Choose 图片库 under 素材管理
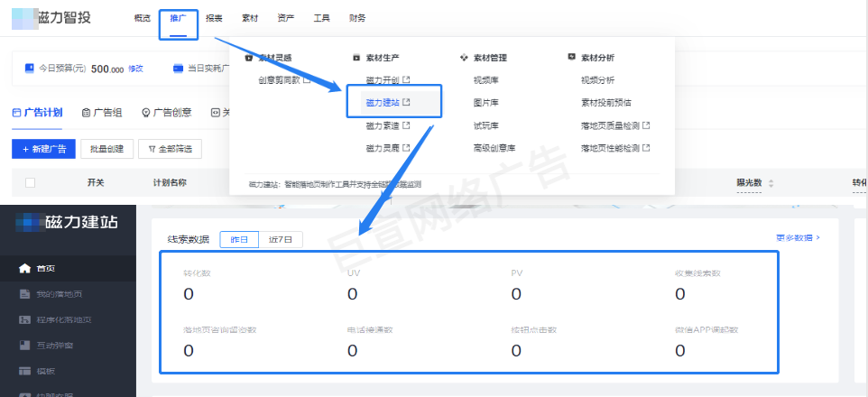Viewport: 868px width, 397px height. pyautogui.click(x=486, y=103)
